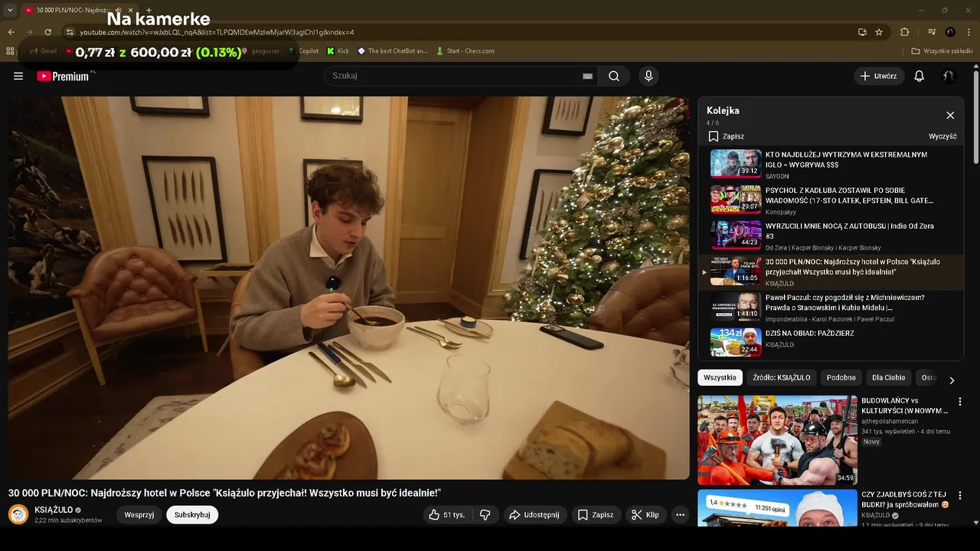The height and width of the screenshot is (551, 980).
Task: Open the Gmail bookmark
Action: tap(43, 51)
